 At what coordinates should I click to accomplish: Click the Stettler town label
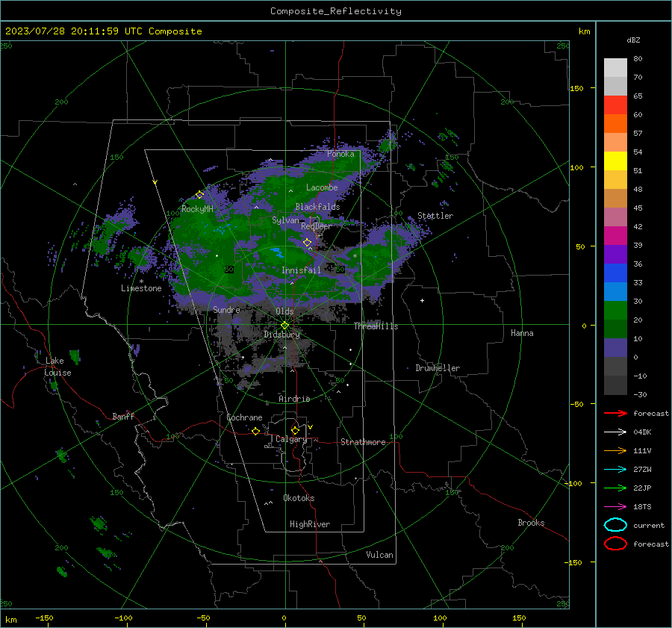point(435,216)
